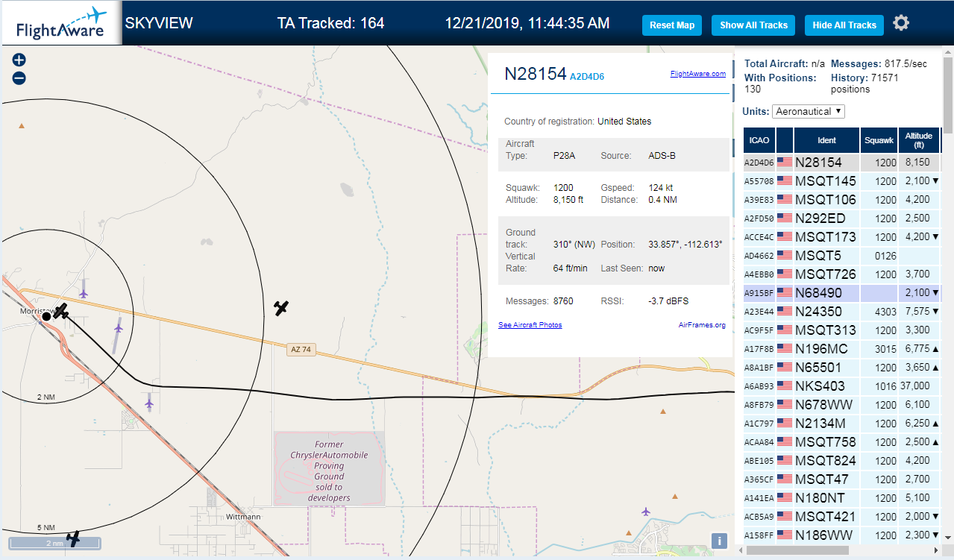Screen dimensions: 954x560
Task: Open the Units dropdown
Action: pos(809,111)
